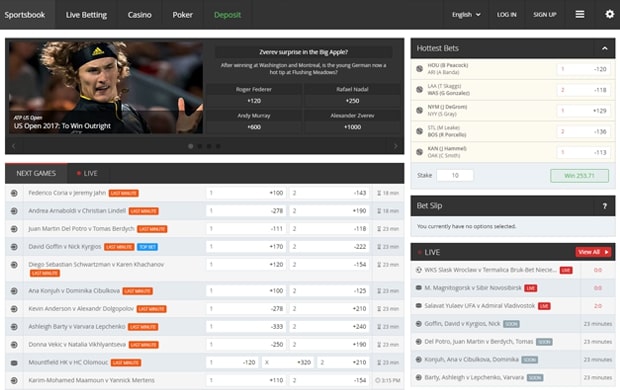Viewport: 620px width, 390px height.
Task: Click sport icon beside Karim-Mohamed Maamoun v Yannick Mertens
Action: [x=14, y=381]
